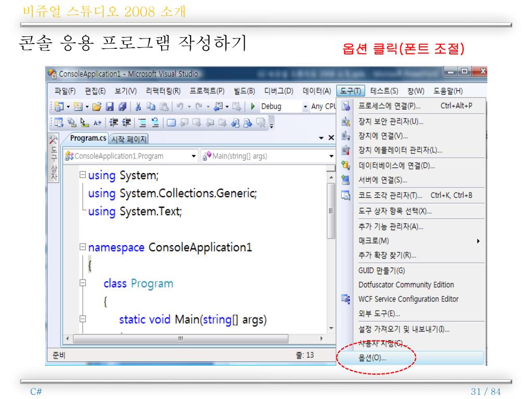Switch to the 시작 페이지 tab
532x399 pixels.
pyautogui.click(x=129, y=139)
